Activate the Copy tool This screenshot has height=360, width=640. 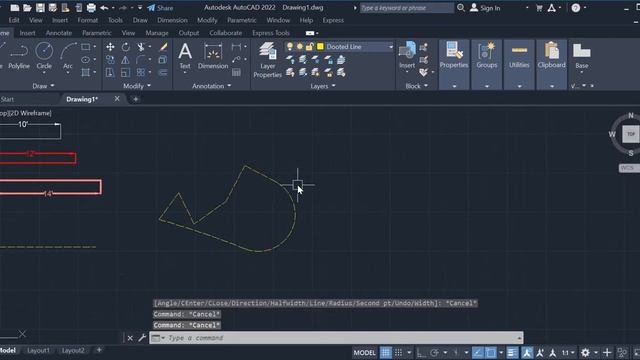click(x=110, y=60)
